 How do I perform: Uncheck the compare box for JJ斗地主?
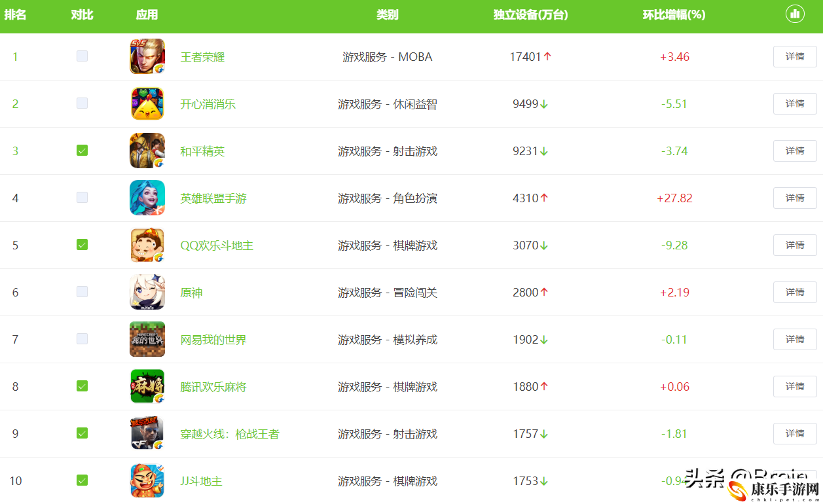[x=82, y=480]
